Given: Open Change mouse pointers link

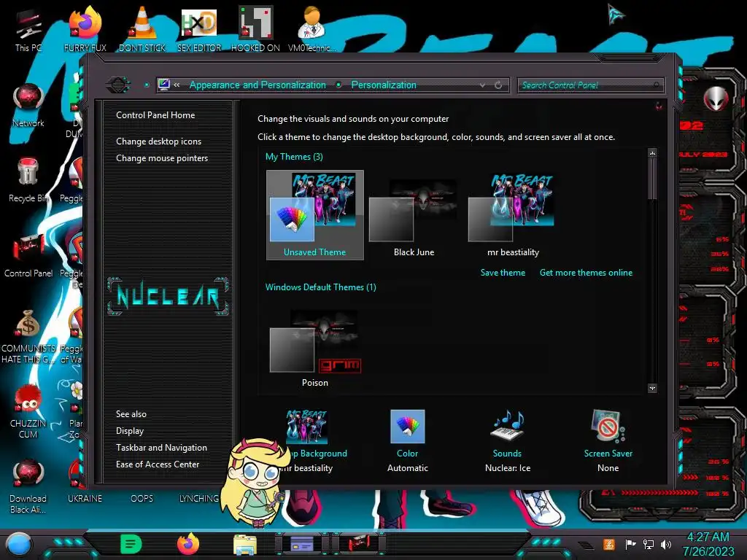Looking at the screenshot, I should pos(162,158).
